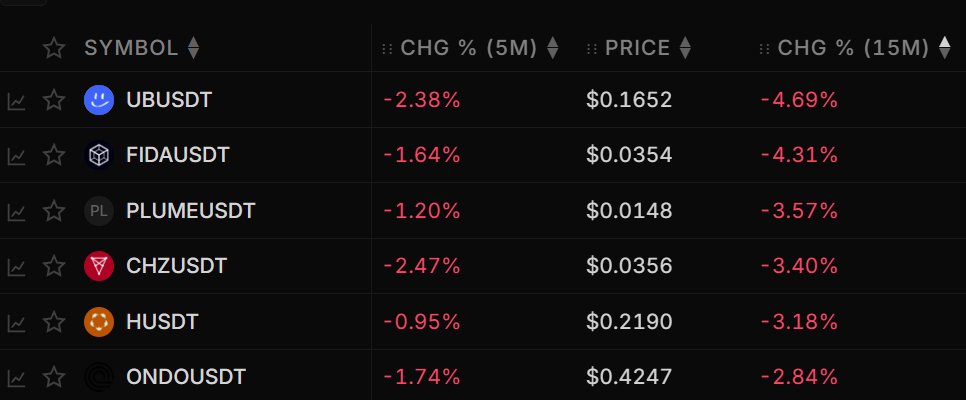This screenshot has height=400, width=966.
Task: Click the UBUSDT smiley coin logo
Action: pos(99,100)
